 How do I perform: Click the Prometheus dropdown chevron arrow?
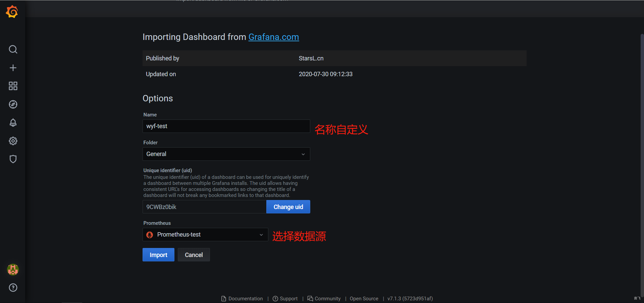click(261, 235)
